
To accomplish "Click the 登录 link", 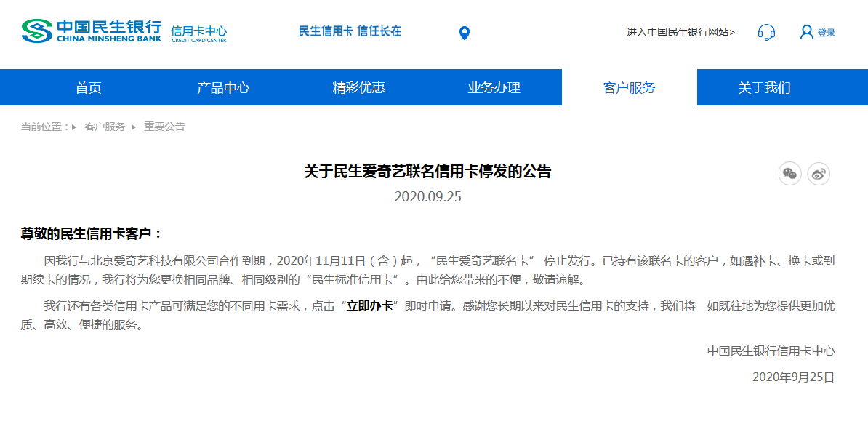I will point(827,33).
